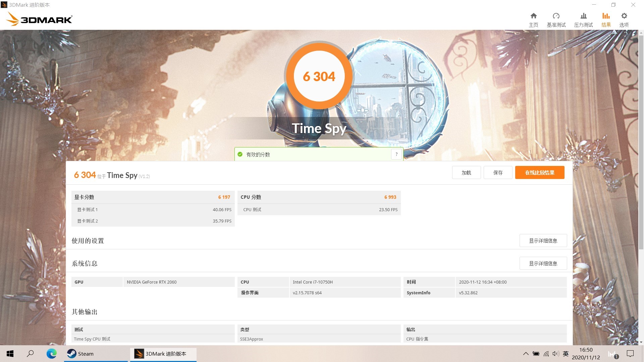Click NVIDIA GeForce RTX 2060 value
644x362 pixels.
pos(152,282)
